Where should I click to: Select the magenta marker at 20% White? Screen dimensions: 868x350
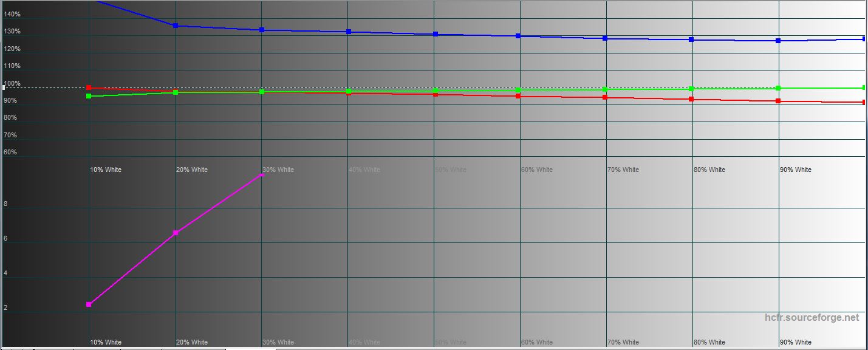coord(176,233)
